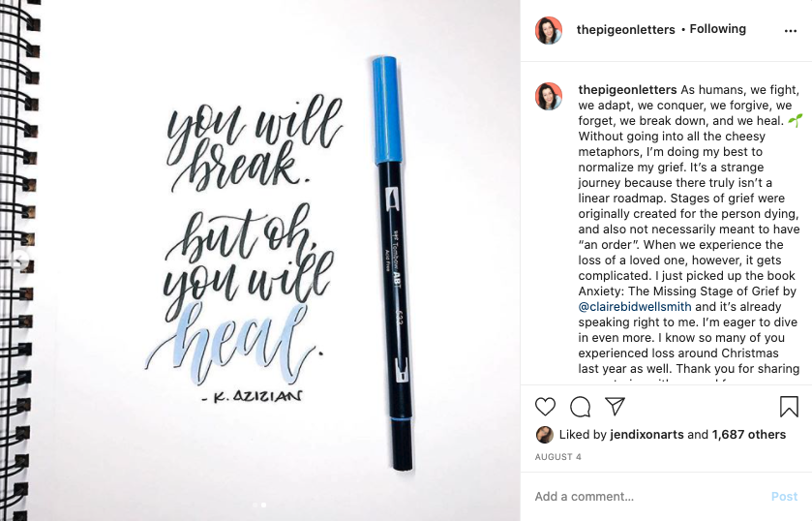Open profile picture beside caption
812x521 pixels.
click(x=549, y=97)
